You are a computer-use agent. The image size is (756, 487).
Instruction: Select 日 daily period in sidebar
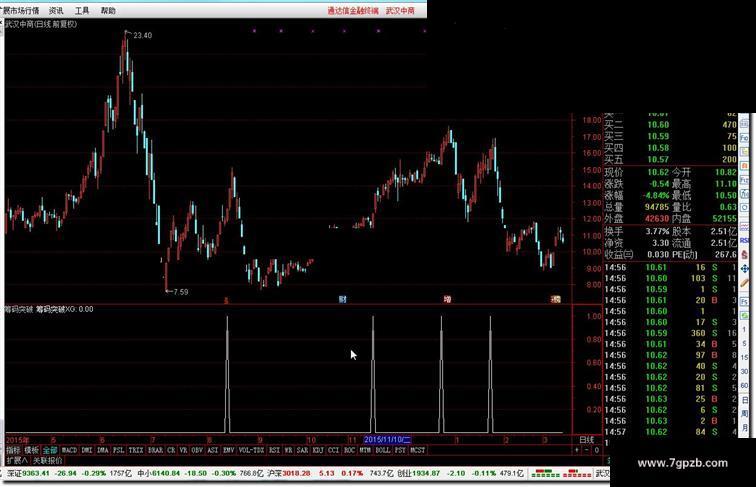[744, 400]
